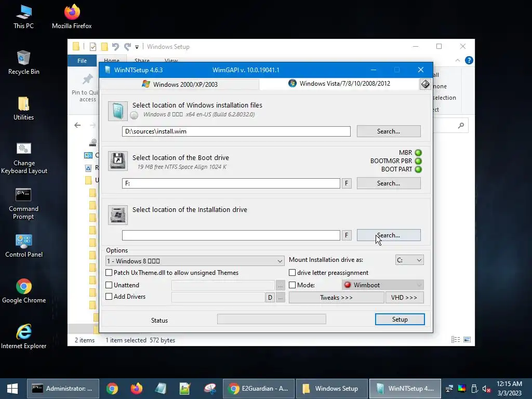This screenshot has width=532, height=399.
Task: Open the Wimboot mode dropdown
Action: pos(383,285)
